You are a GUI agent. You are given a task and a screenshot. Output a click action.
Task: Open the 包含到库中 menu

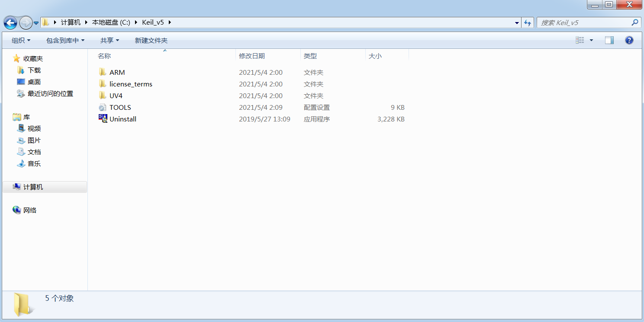click(x=65, y=40)
